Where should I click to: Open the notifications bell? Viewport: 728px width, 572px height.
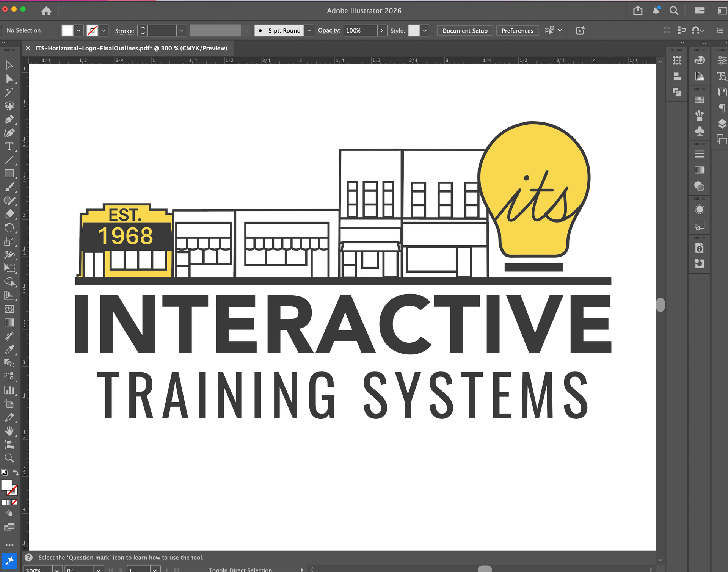(656, 11)
